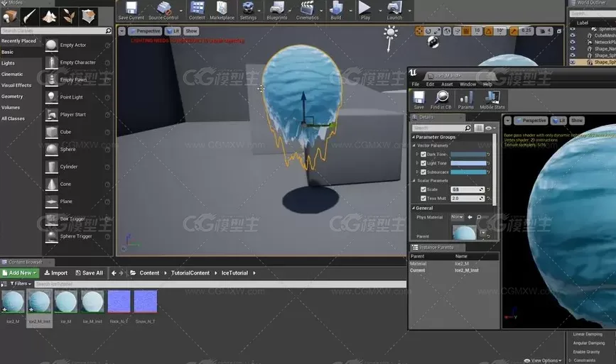Viewport: 616px width, 364px height.
Task: Click the Dark Tone color swatch
Action: 468,155
